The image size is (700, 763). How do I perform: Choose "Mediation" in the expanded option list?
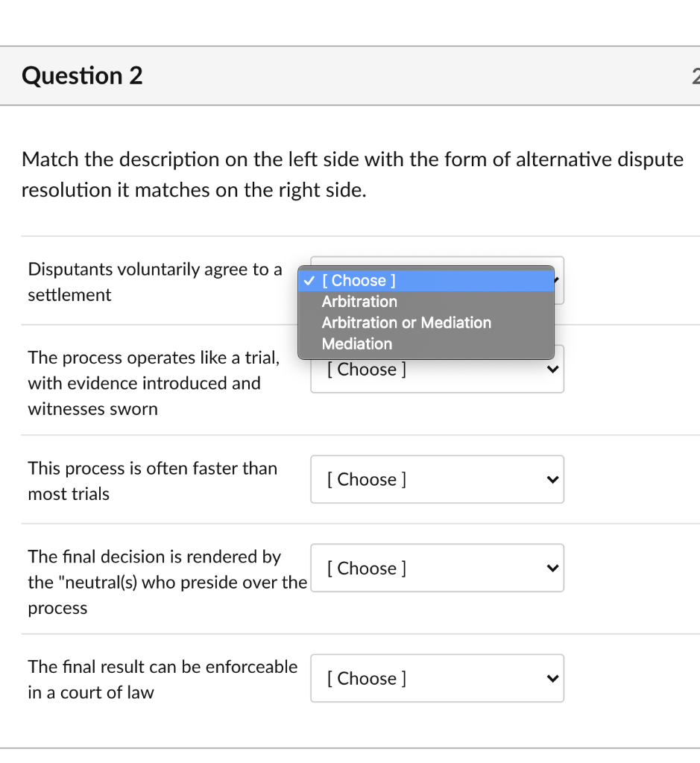(357, 344)
